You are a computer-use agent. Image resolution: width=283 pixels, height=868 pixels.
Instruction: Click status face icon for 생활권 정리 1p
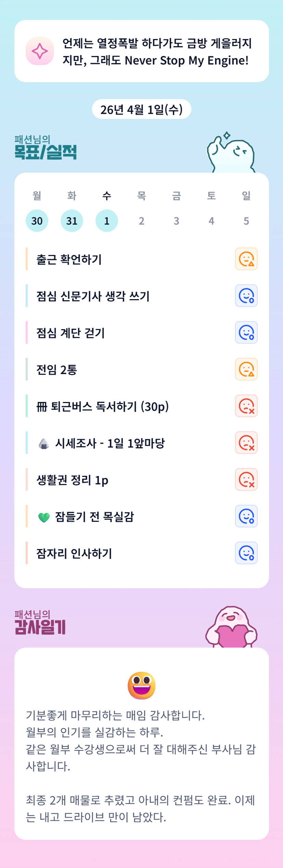[x=246, y=480]
